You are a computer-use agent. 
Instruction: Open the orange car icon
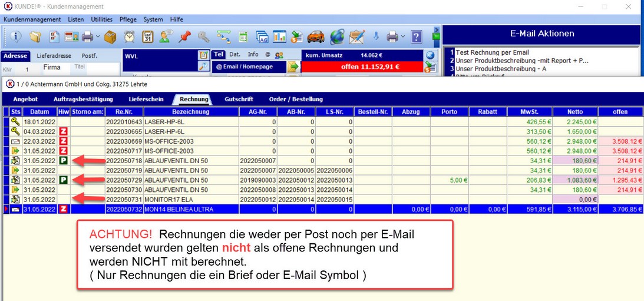coord(316,37)
